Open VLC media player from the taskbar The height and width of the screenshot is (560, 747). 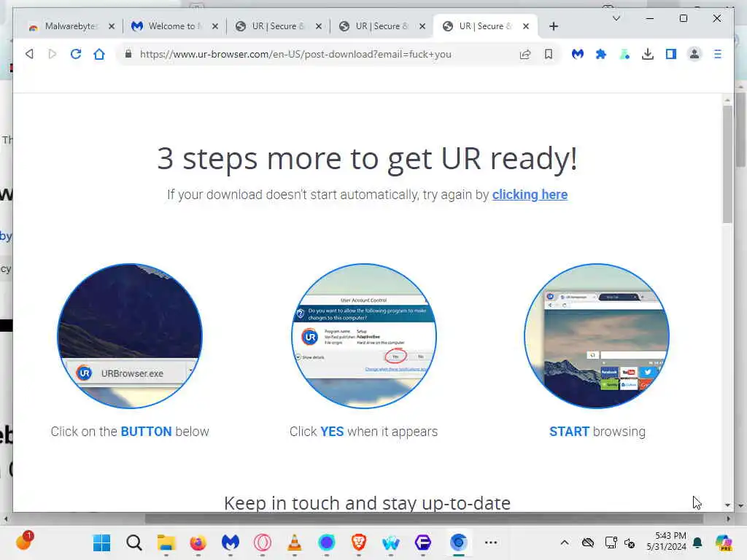pos(295,542)
